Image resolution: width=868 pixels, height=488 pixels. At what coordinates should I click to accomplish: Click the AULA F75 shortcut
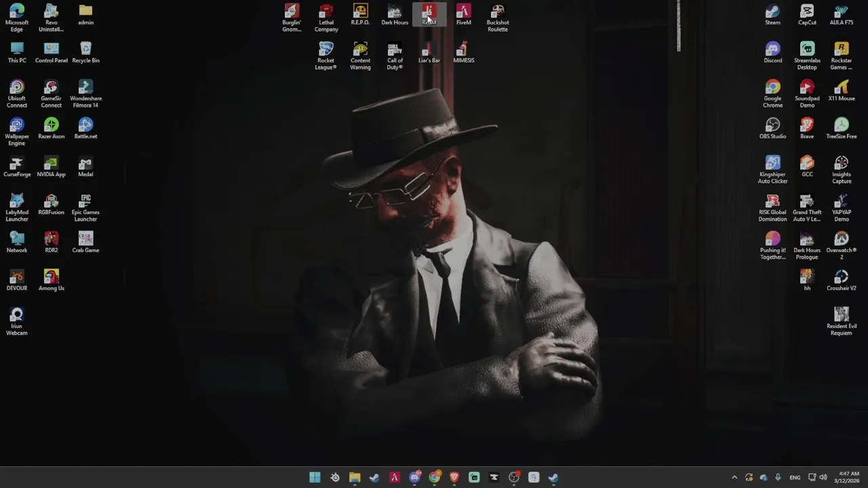click(x=842, y=15)
